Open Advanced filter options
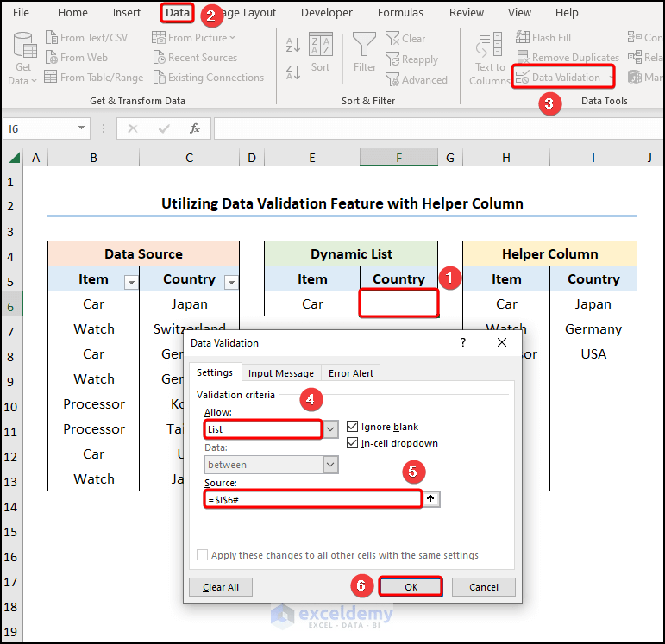 click(417, 79)
